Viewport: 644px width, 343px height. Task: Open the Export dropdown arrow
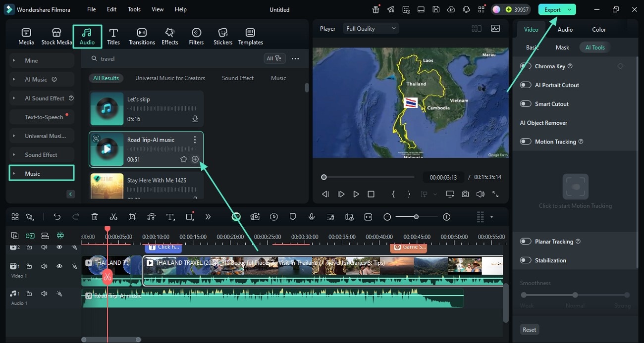[x=570, y=9]
